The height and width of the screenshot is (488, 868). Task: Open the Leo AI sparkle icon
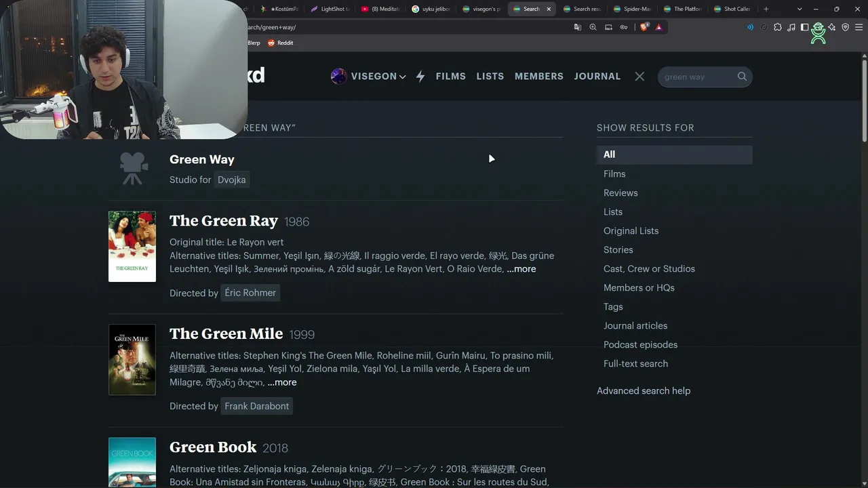click(831, 27)
